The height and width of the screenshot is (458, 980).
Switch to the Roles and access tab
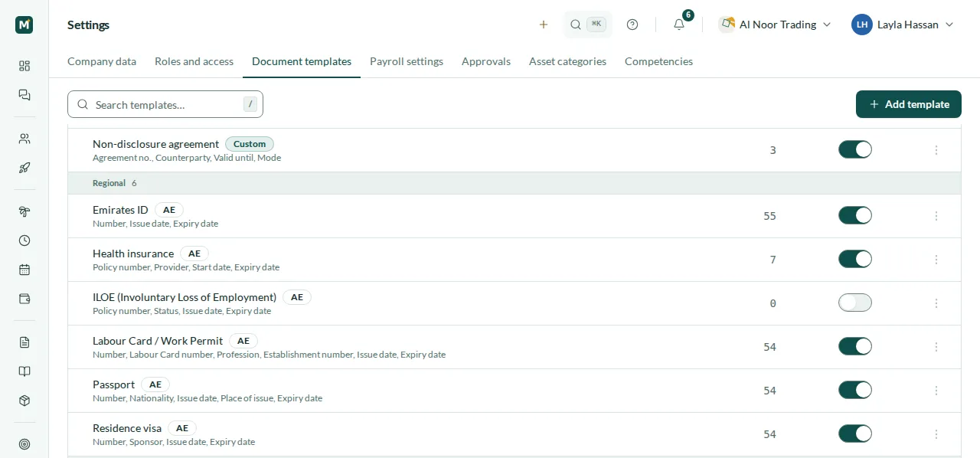tap(194, 61)
